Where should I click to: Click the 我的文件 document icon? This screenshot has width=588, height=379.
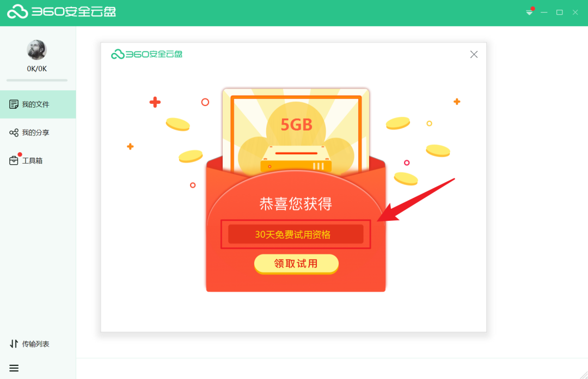tap(14, 104)
